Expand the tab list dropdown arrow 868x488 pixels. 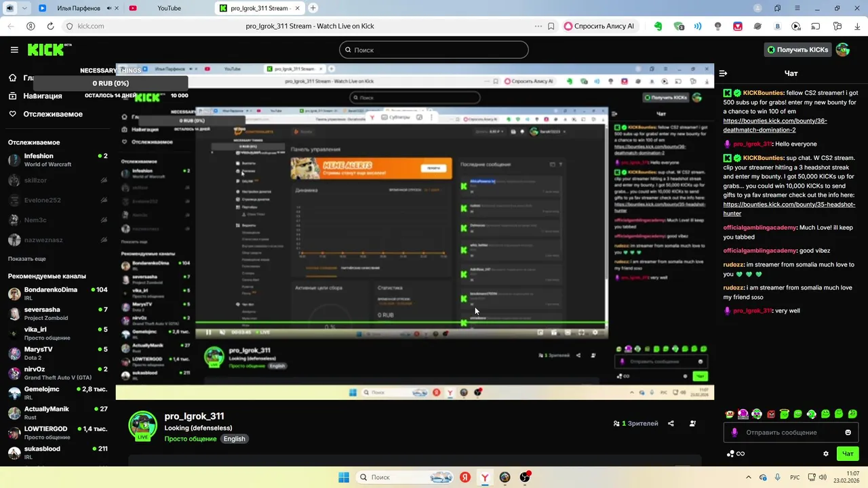tap(24, 8)
